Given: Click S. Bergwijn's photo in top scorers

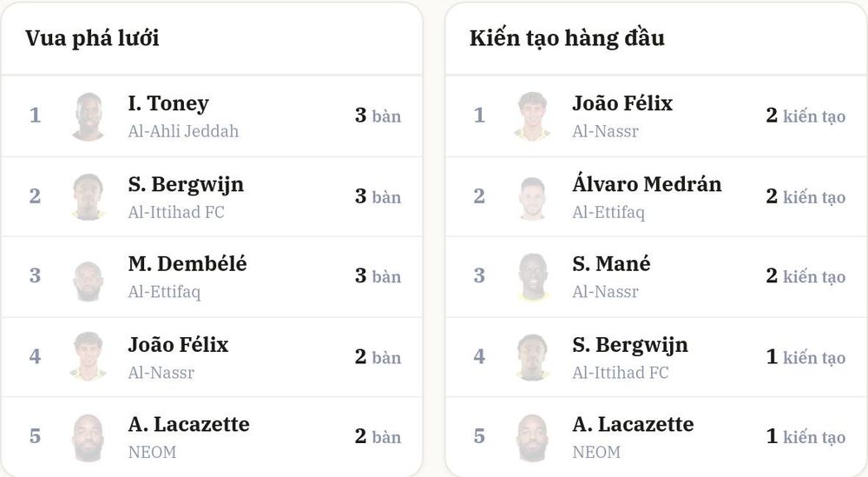Looking at the screenshot, I should (88, 196).
